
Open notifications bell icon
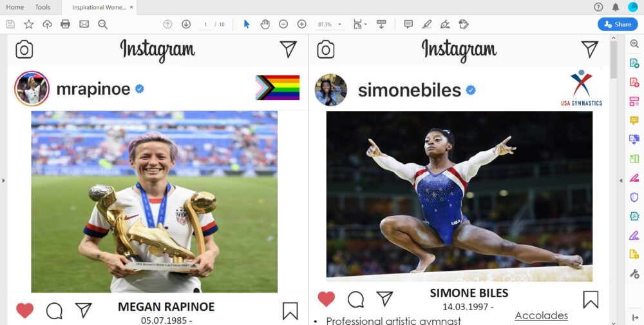pyautogui.click(x=616, y=7)
